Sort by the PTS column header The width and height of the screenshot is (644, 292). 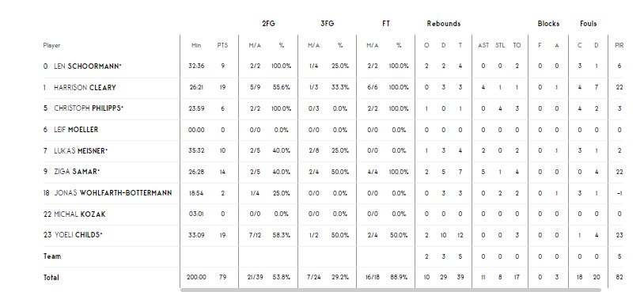coord(222,46)
